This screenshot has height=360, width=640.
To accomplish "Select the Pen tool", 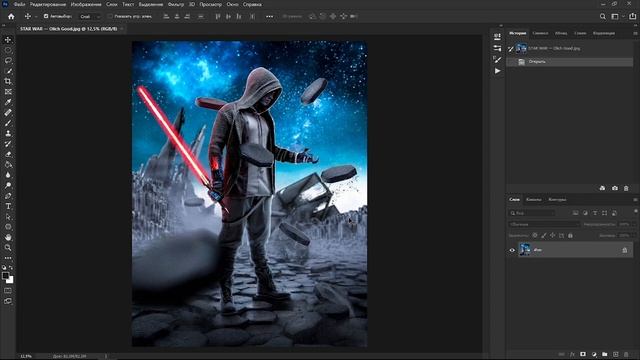I will tap(8, 196).
